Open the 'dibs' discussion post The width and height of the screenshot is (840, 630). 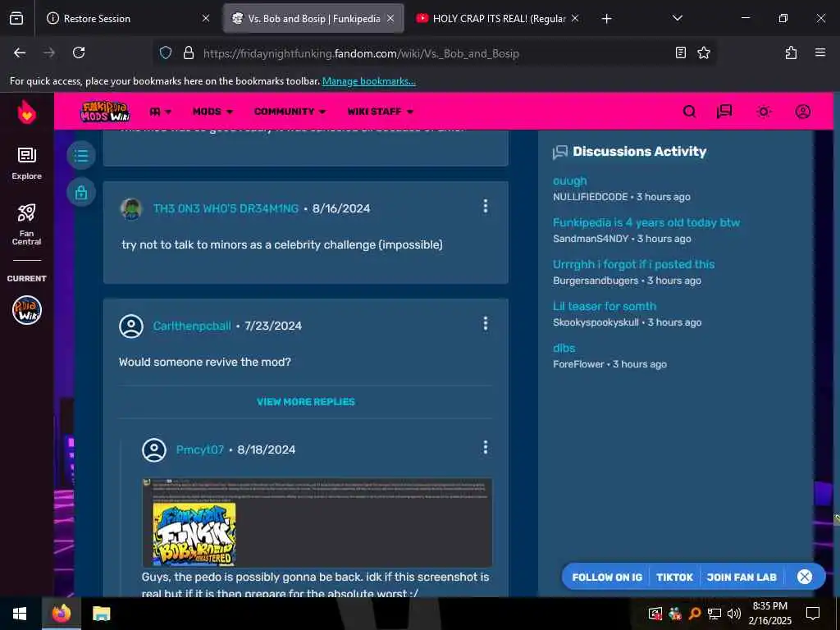point(564,348)
